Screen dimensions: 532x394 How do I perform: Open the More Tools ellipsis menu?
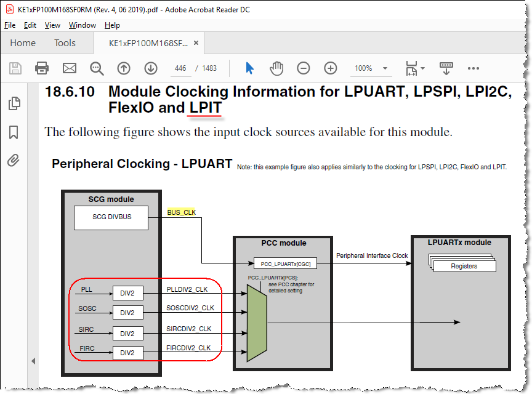coord(474,68)
